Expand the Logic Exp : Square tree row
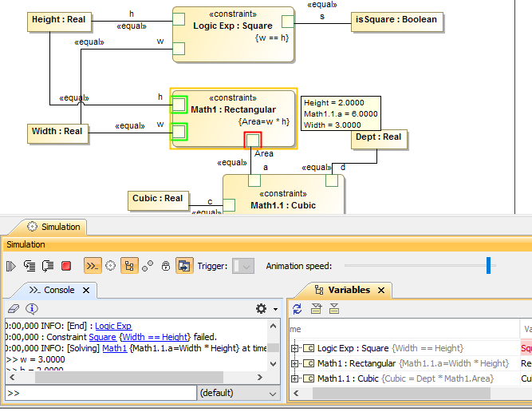 (x=294, y=348)
